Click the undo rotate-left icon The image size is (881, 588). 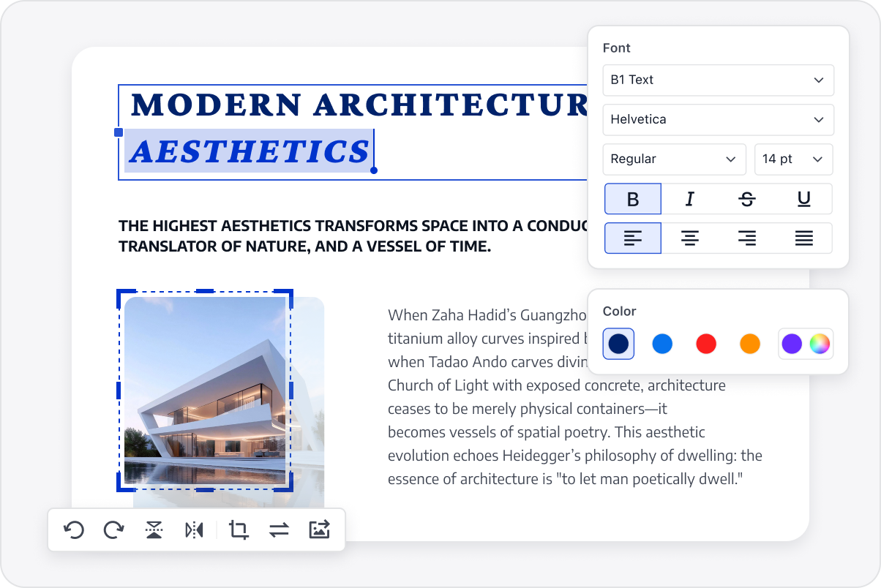[74, 529]
